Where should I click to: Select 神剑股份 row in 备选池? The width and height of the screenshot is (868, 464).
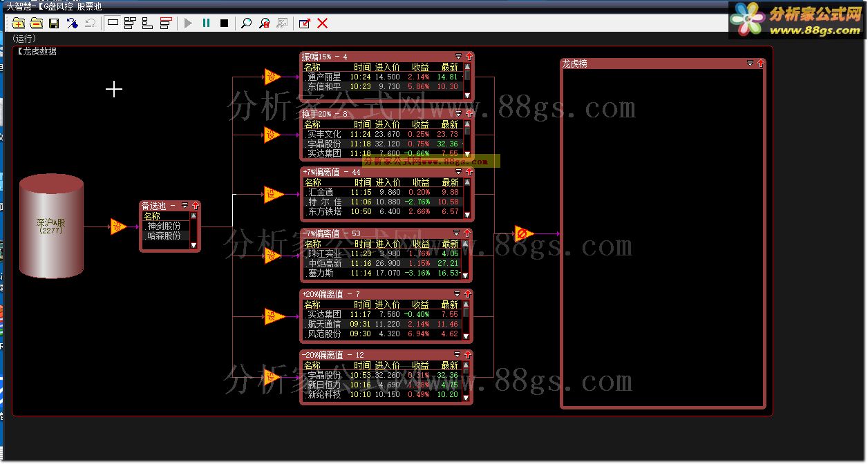(166, 226)
